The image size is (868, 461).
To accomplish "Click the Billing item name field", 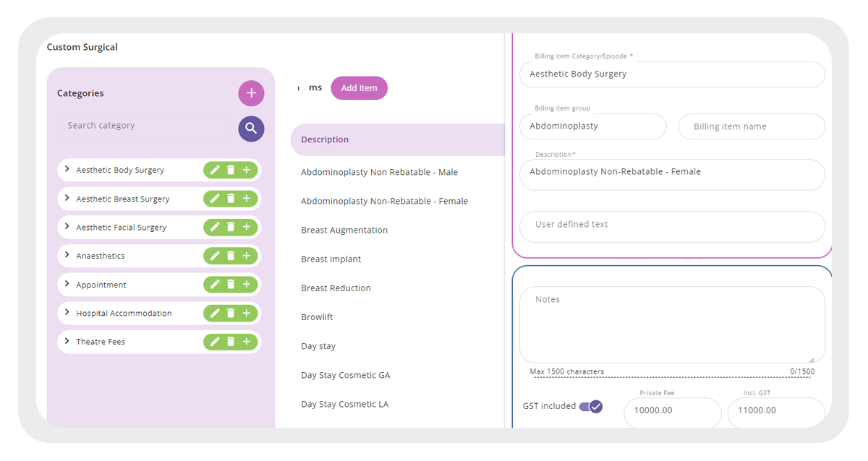I will pos(751,126).
